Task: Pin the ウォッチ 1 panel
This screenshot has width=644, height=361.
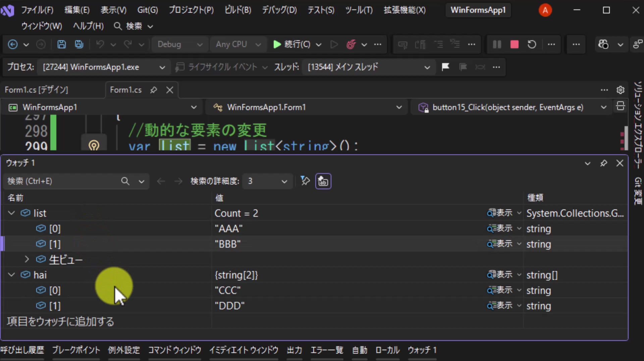Action: tap(603, 163)
